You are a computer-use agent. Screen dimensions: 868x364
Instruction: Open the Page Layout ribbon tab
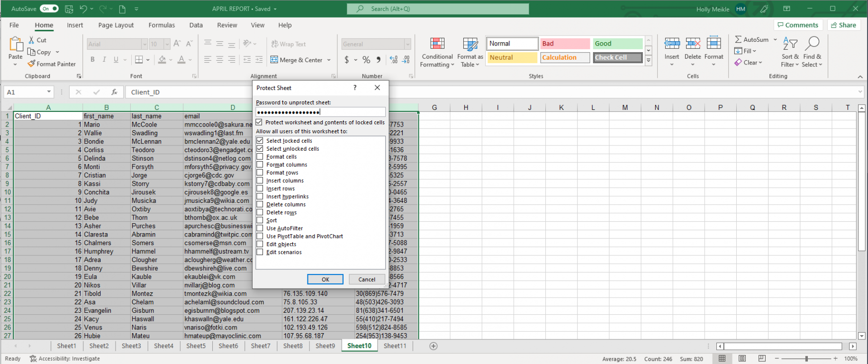click(116, 25)
